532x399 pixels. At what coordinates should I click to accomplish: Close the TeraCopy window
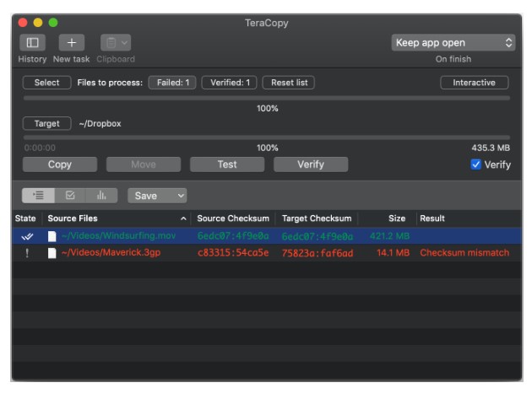tap(23, 23)
